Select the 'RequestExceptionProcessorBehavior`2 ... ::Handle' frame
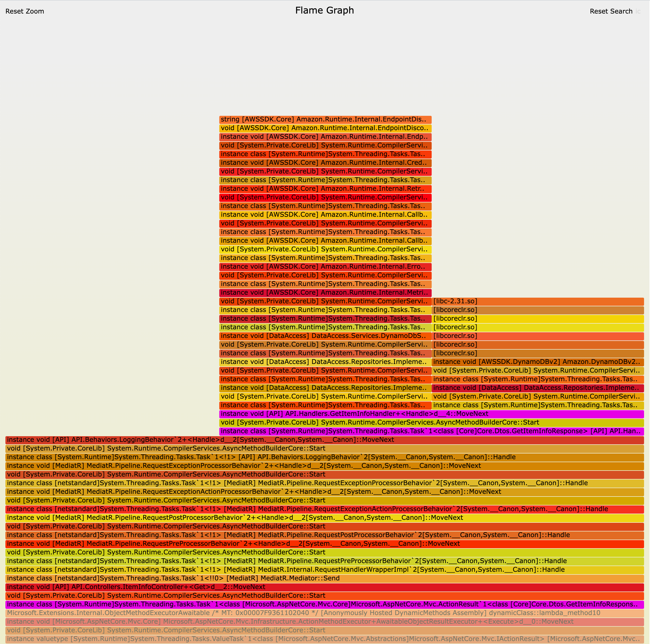This screenshot has height=644, width=650. click(325, 483)
